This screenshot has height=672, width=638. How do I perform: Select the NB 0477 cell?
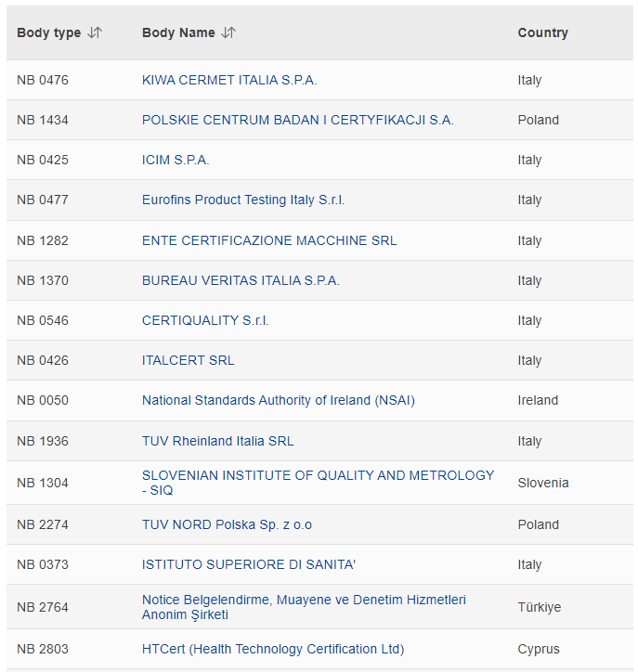43,200
